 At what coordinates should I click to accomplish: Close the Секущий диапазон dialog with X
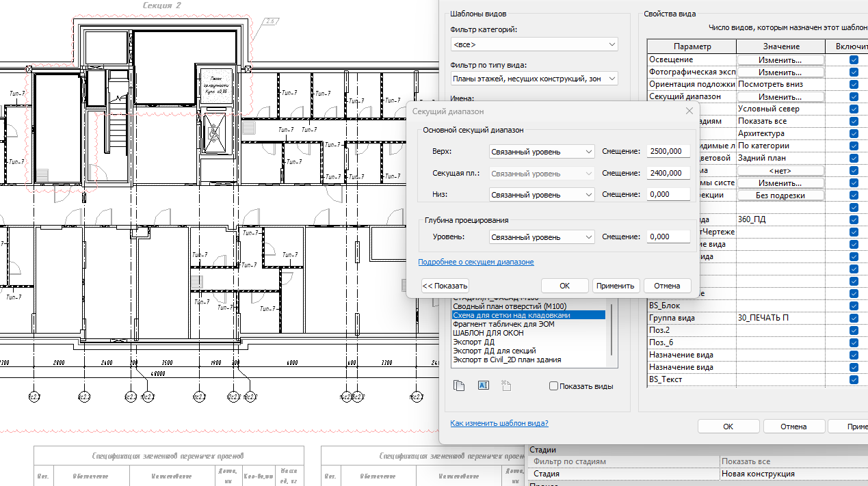[689, 111]
